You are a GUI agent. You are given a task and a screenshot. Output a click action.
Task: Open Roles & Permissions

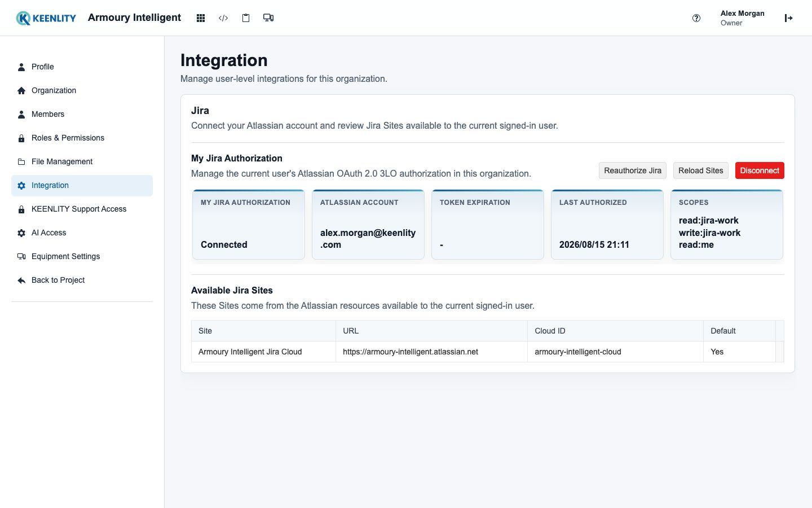pyautogui.click(x=82, y=138)
